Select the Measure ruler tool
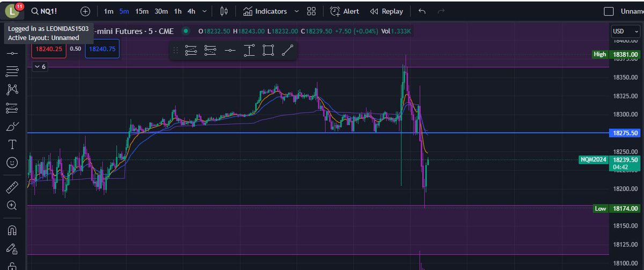 tap(12, 187)
